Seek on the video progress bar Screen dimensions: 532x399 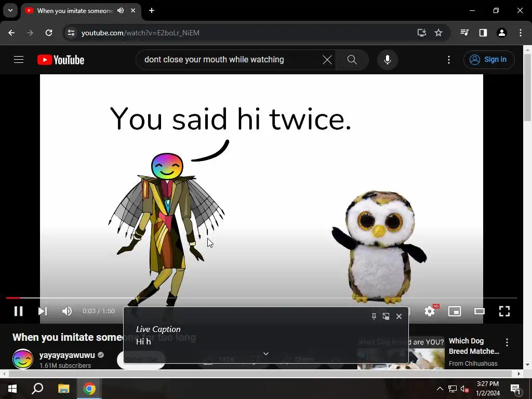click(x=261, y=298)
